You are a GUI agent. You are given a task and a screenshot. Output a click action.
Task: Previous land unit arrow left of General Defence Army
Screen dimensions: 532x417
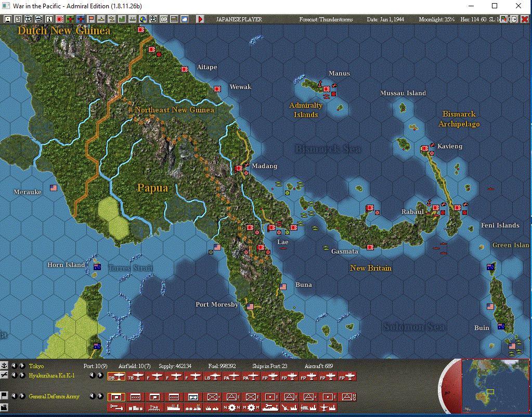click(x=14, y=396)
